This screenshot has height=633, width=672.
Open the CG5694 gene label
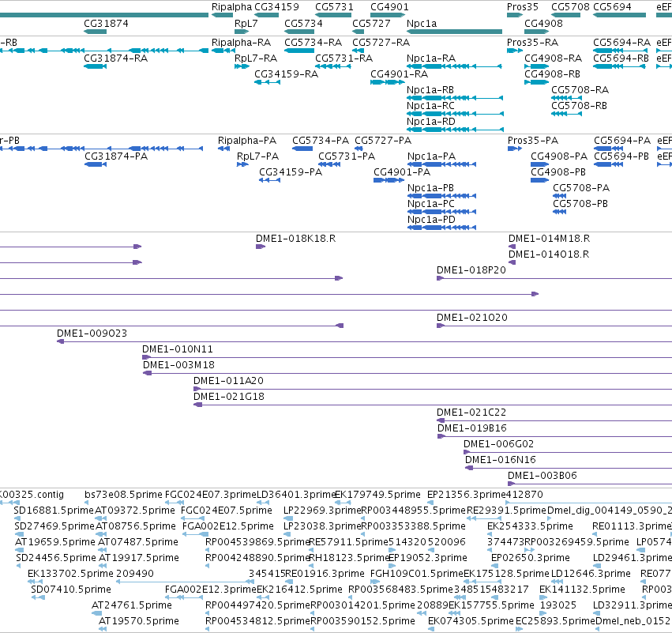(x=612, y=7)
